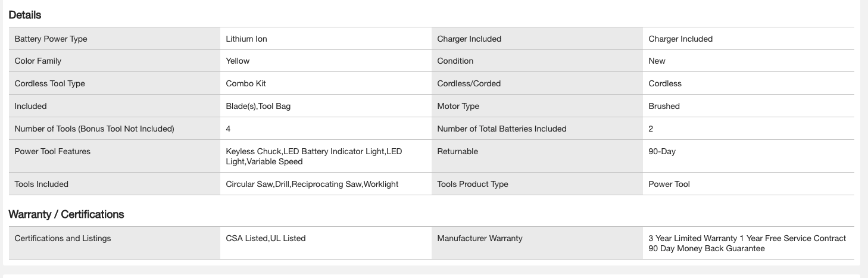Click the Circular Saw,Drill tools list
Image resolution: width=868 pixels, height=278 pixels.
click(x=312, y=184)
